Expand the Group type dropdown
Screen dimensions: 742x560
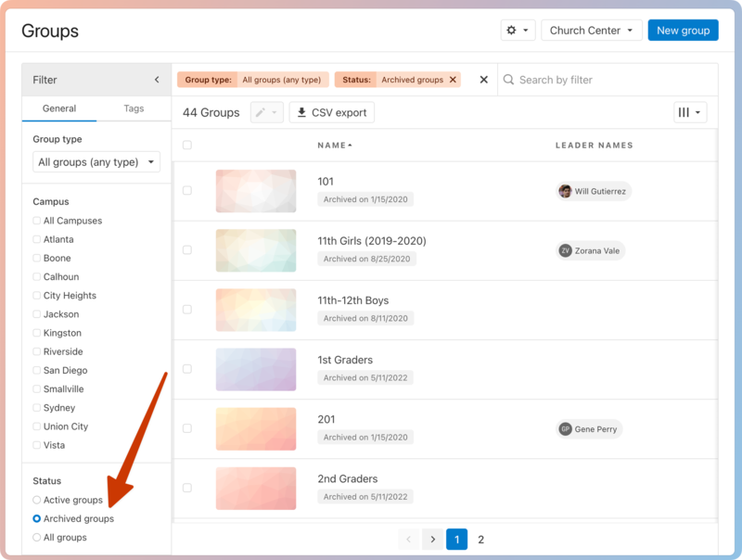[x=96, y=162]
